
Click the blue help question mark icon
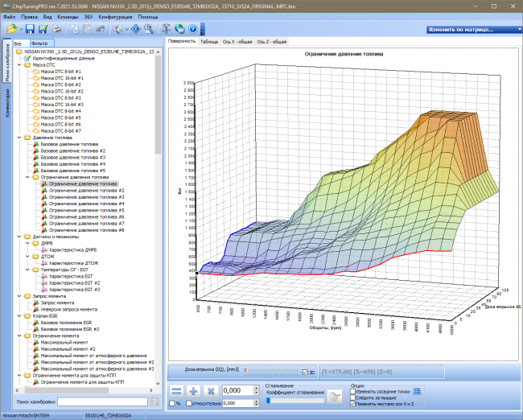[193, 29]
